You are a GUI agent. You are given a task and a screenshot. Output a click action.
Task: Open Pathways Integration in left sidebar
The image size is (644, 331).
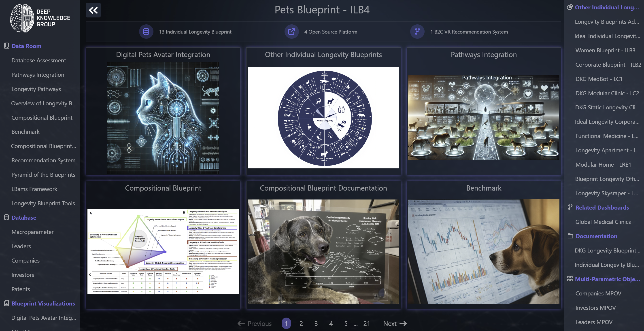tap(38, 75)
